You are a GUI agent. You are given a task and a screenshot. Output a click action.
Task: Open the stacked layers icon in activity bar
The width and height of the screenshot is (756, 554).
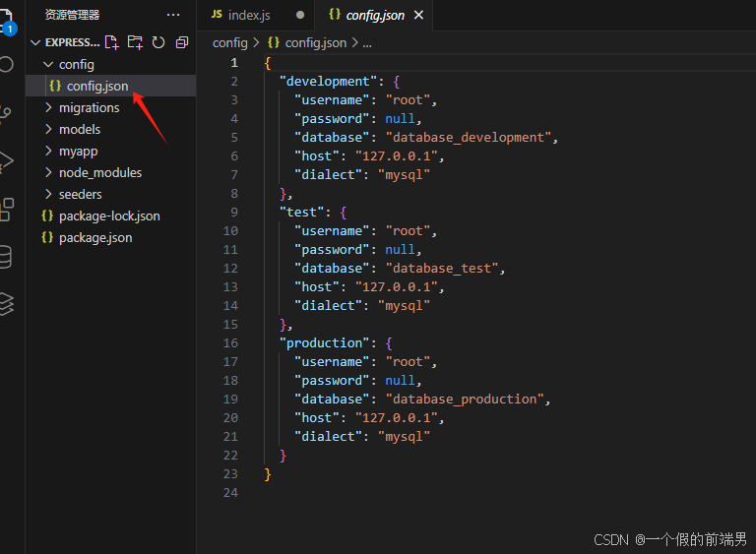7,304
